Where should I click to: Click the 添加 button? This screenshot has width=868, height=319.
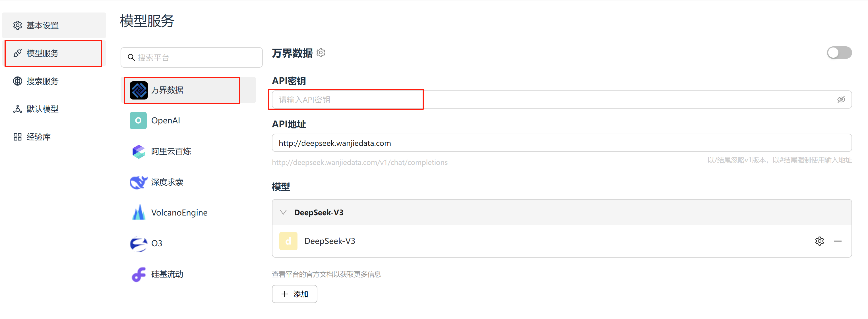[295, 294]
